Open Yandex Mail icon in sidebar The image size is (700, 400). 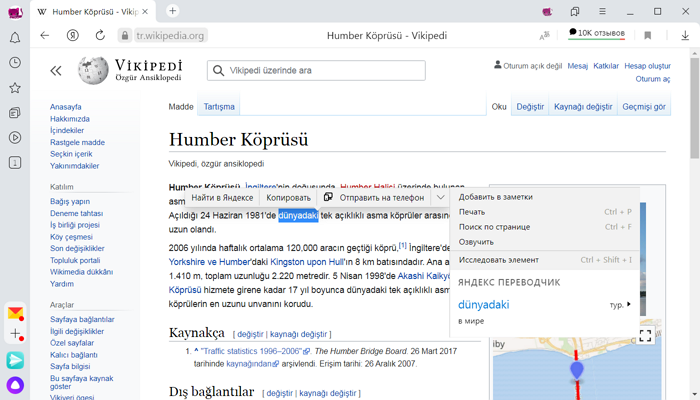pos(15,313)
